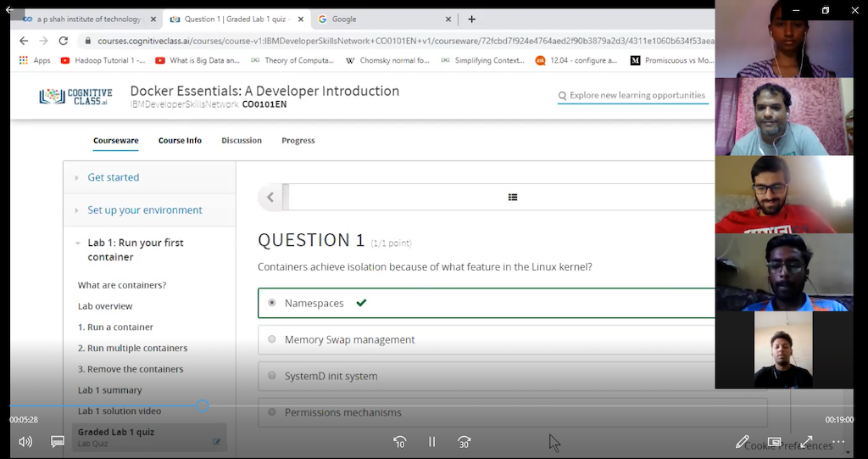Open the Lab overview lesson
Screen dimensions: 868x459
105,306
